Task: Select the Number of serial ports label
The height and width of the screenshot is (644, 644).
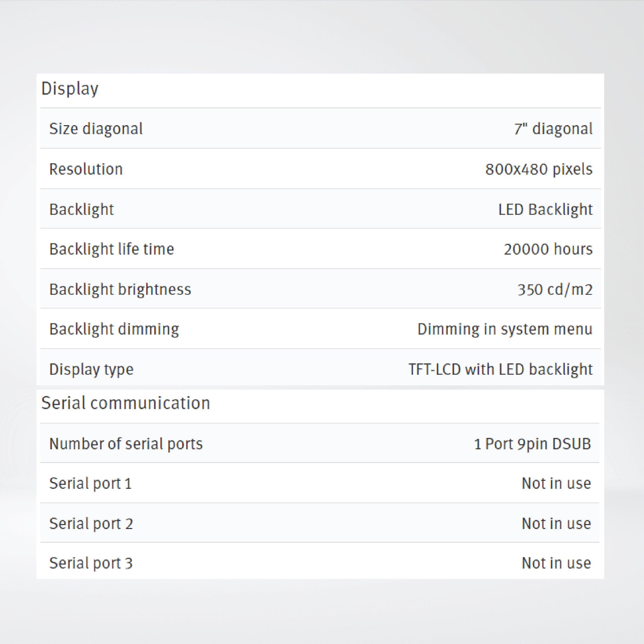Action: (x=126, y=444)
